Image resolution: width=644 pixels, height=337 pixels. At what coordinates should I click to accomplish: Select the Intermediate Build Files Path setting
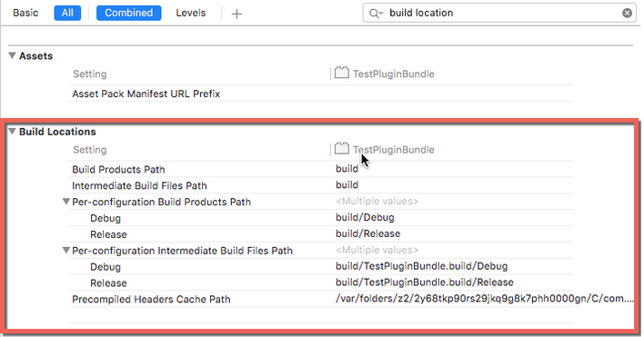(139, 185)
